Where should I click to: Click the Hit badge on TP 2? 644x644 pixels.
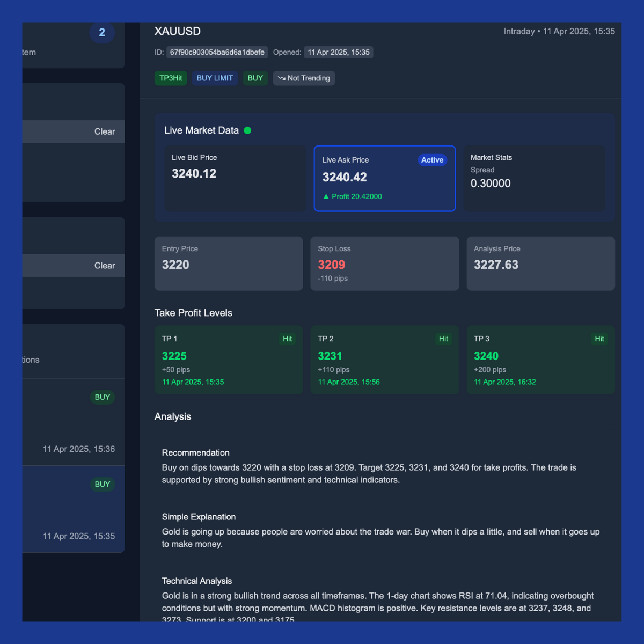click(x=443, y=339)
